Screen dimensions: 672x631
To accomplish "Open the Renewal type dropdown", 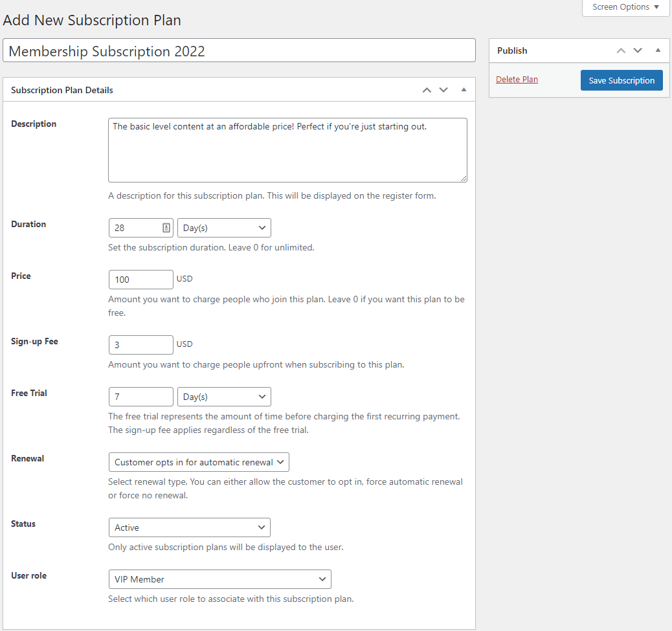I will click(199, 462).
